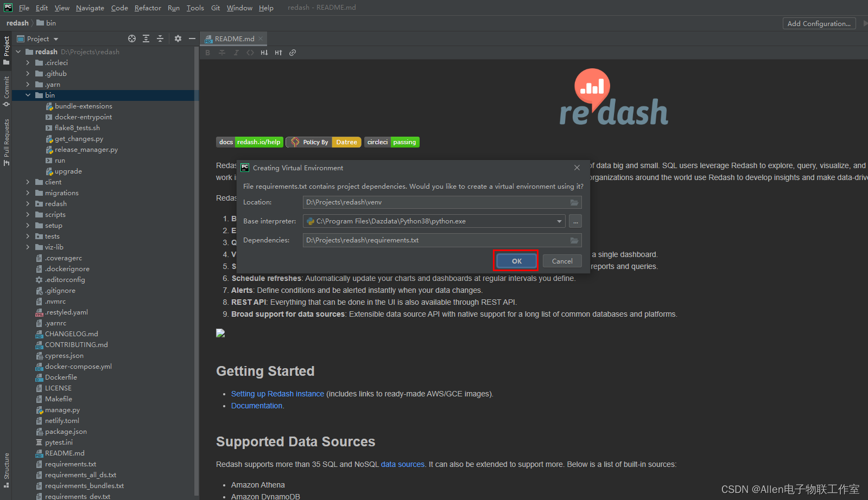This screenshot has height=500, width=868.
Task: Open Project panel settings gear
Action: [x=178, y=39]
